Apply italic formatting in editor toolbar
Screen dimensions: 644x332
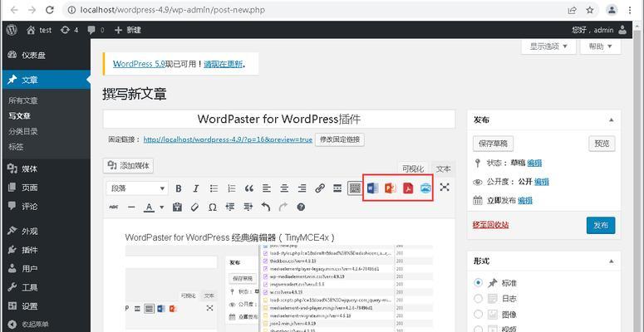tap(196, 188)
